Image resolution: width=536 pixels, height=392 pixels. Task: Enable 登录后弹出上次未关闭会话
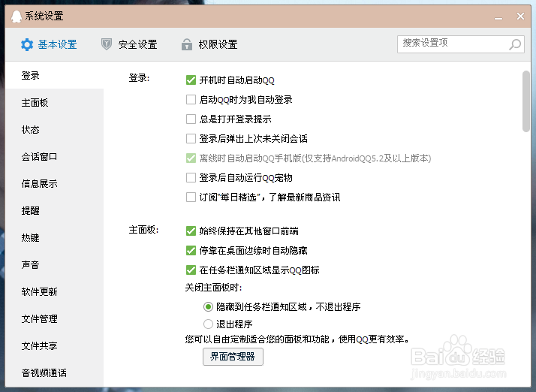191,138
